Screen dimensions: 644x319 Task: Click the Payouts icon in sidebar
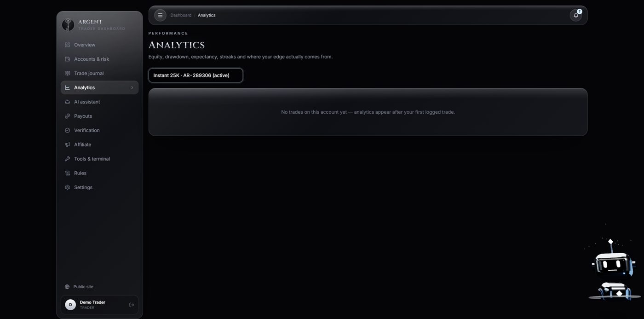coord(68,116)
